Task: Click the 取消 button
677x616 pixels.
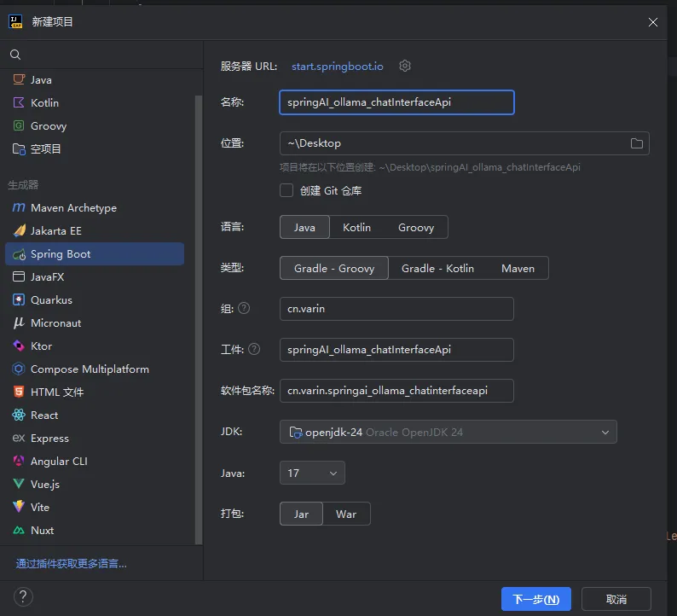Action: (x=616, y=599)
